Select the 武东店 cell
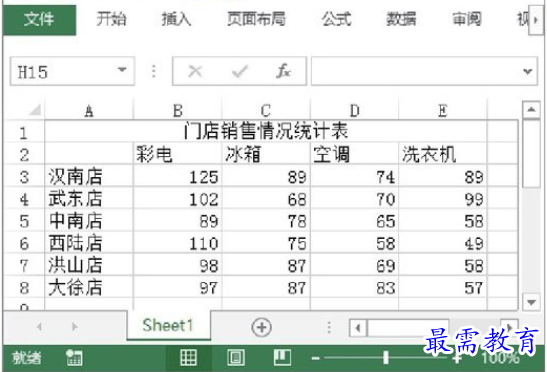Viewport: 547px width, 372px height. pyautogui.click(x=89, y=199)
